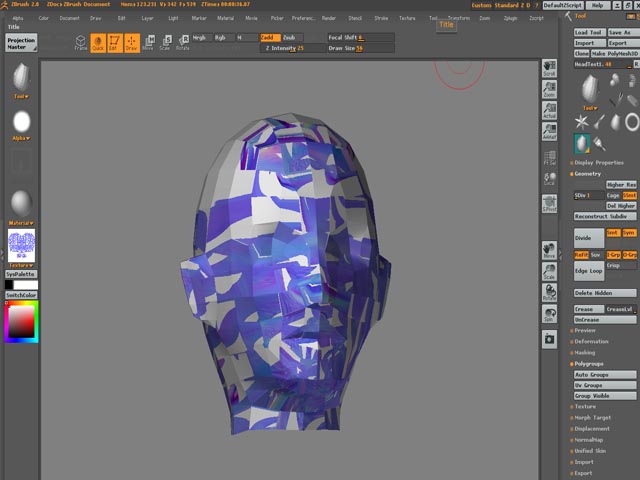Click the Load Tool button
This screenshot has height=480, width=640.
[x=589, y=32]
